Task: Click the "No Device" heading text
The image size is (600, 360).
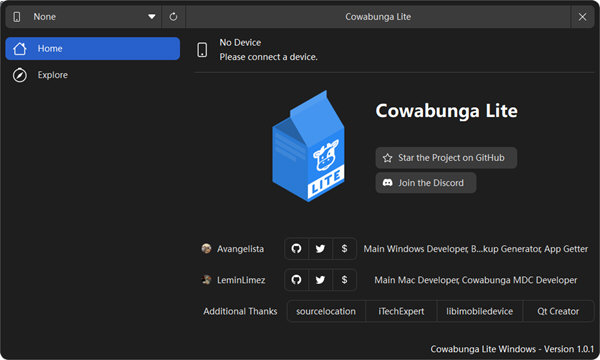Action: pyautogui.click(x=240, y=42)
